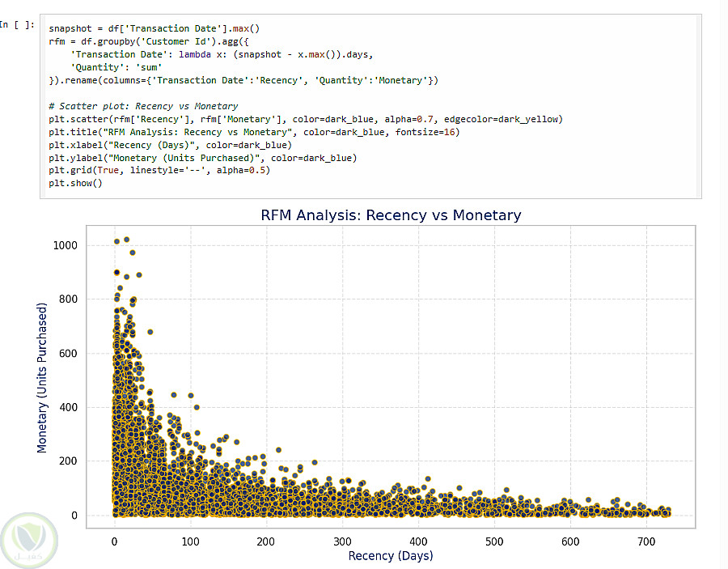The height and width of the screenshot is (569, 728).
Task: Click the plt.title code line
Action: click(254, 133)
